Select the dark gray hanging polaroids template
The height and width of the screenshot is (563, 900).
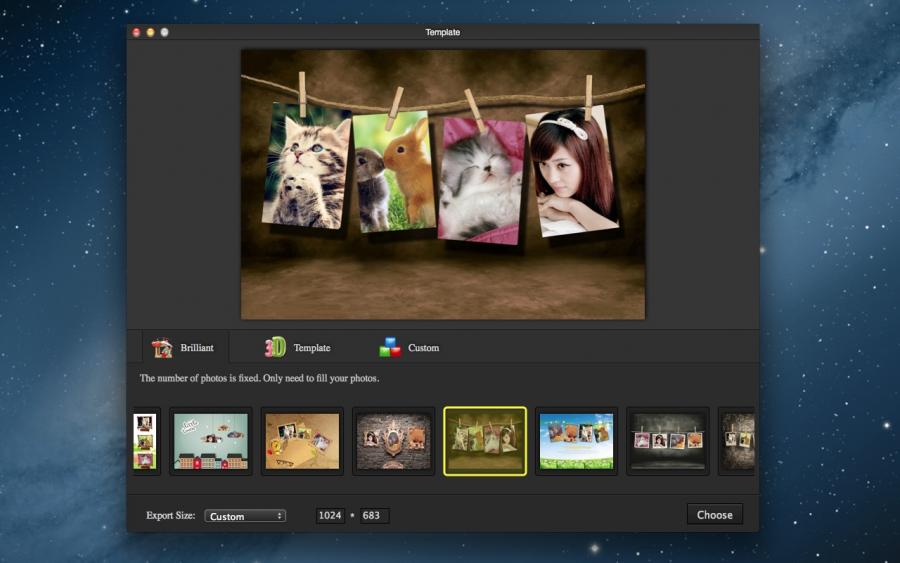pos(668,441)
